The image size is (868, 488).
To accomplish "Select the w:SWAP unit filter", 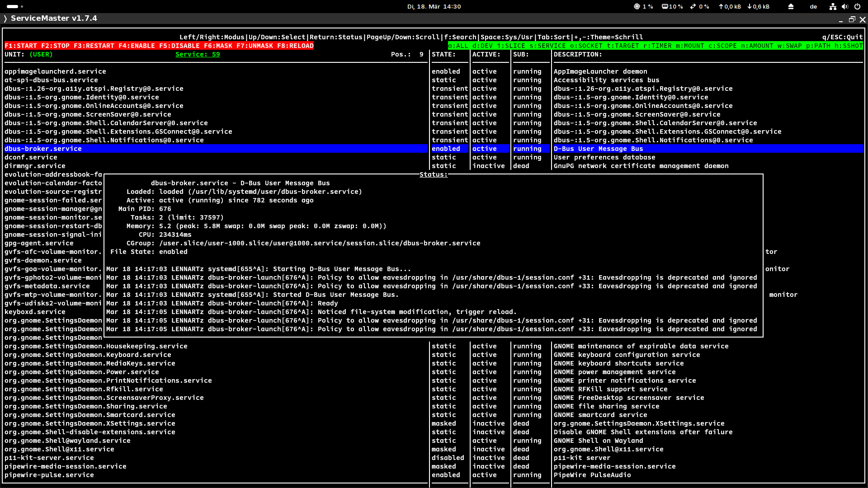I will point(790,46).
